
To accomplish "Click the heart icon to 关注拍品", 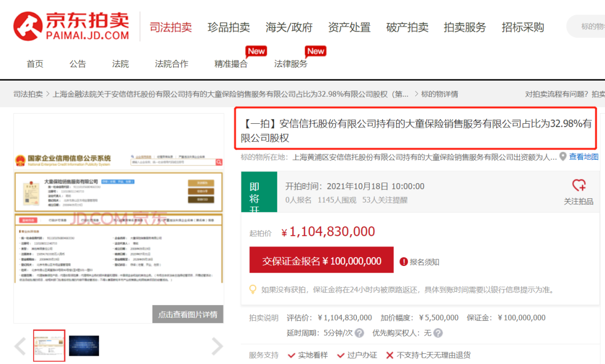I will click(579, 185).
